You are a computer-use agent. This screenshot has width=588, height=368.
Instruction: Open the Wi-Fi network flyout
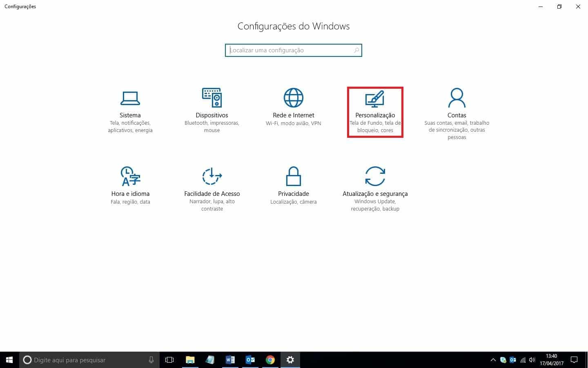pyautogui.click(x=523, y=360)
